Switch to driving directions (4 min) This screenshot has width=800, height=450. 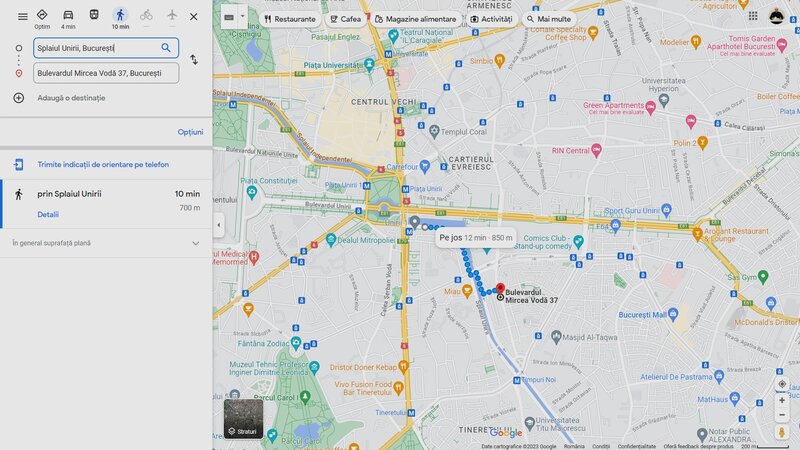[x=68, y=19]
